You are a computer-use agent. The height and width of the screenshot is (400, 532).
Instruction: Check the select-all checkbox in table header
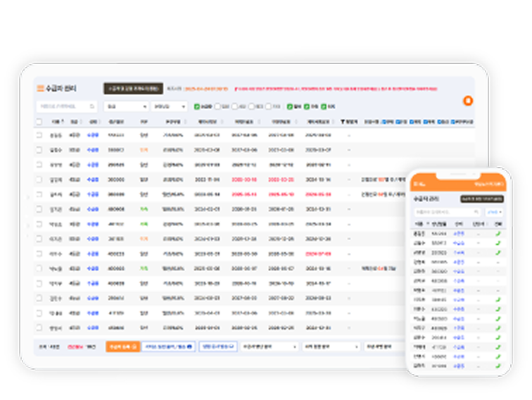pyautogui.click(x=39, y=122)
